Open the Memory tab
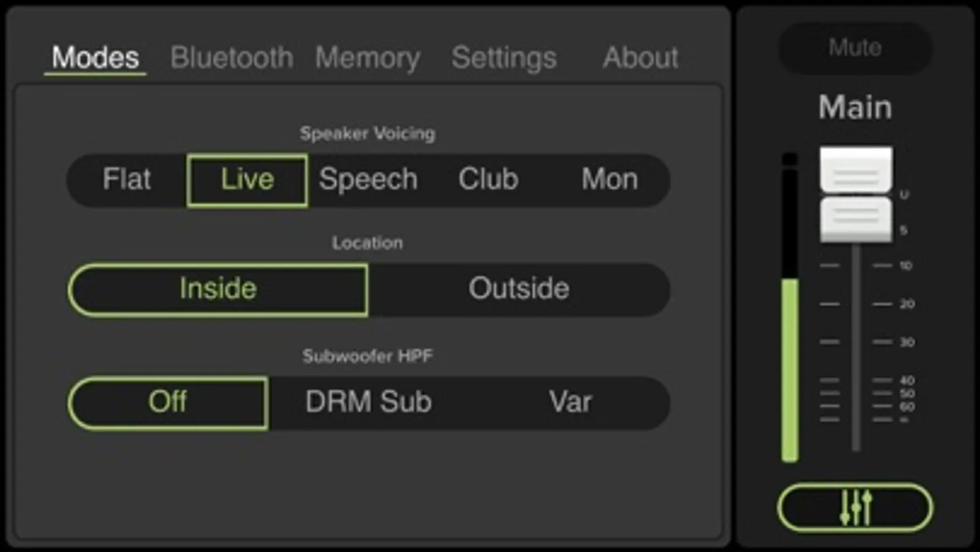This screenshot has width=980, height=552. click(x=368, y=58)
